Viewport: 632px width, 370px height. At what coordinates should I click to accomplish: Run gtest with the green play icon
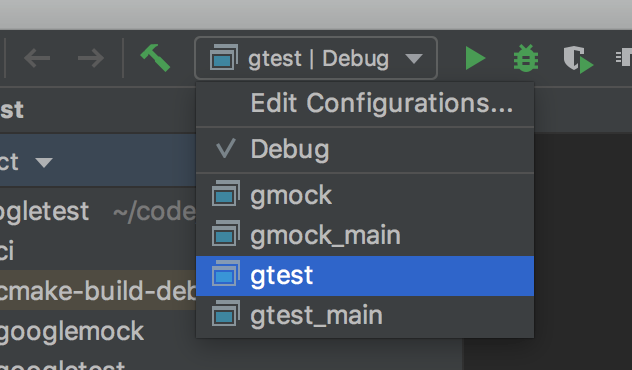(x=475, y=58)
